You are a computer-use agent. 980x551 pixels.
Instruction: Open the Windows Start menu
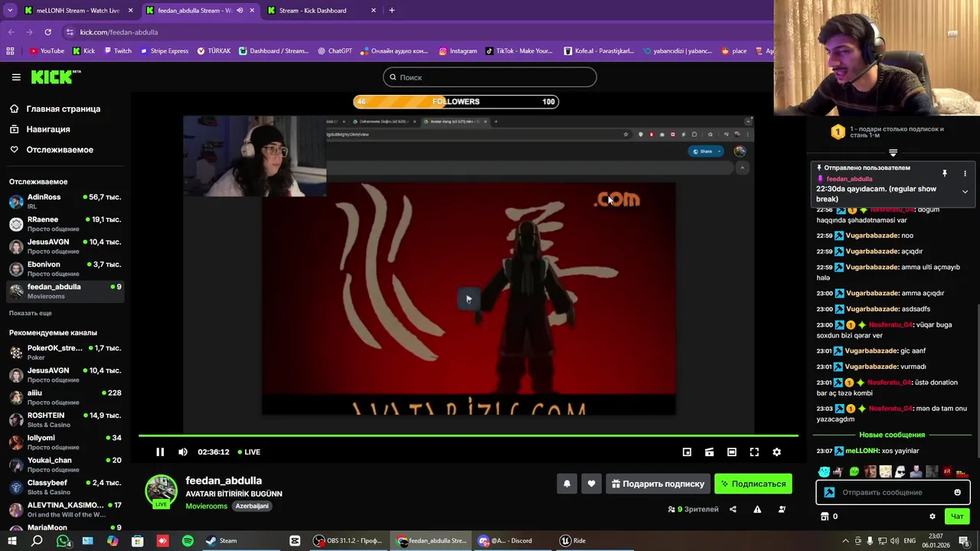(x=12, y=541)
